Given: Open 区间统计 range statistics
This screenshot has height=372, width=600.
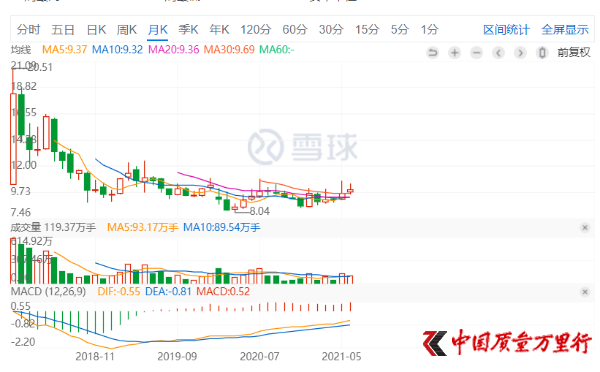Looking at the screenshot, I should click(x=506, y=29).
